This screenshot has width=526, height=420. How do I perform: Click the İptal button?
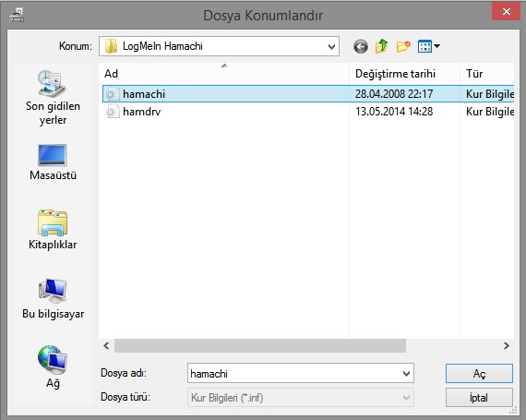[479, 398]
